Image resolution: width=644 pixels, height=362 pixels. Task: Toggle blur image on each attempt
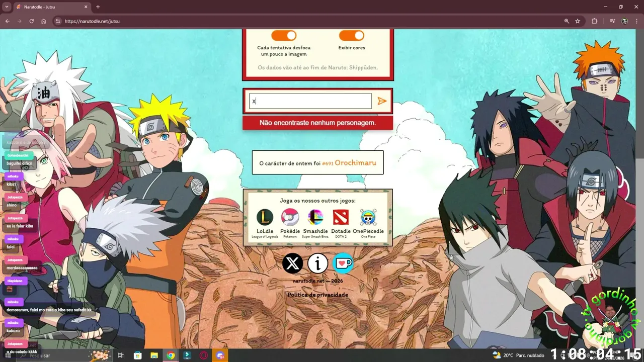point(284,35)
